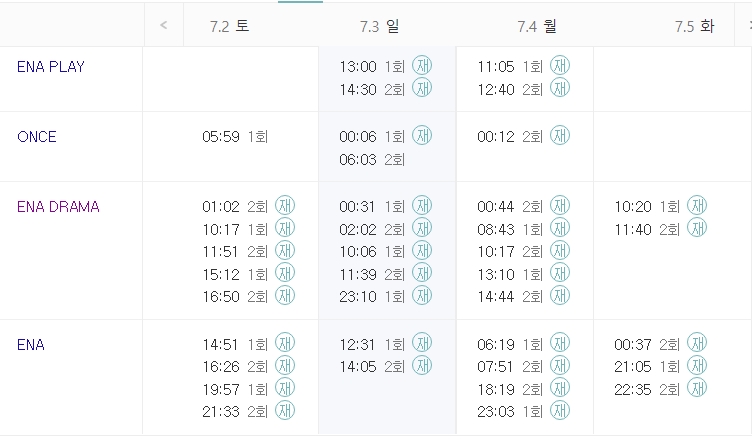This screenshot has height=439, width=752.
Task: Click rerun icon beside ENA PLAY 11:05
Action: coord(560,65)
